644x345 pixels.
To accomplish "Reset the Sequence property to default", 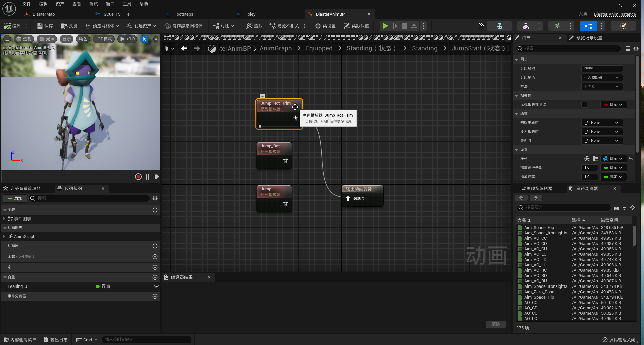I will [x=631, y=159].
